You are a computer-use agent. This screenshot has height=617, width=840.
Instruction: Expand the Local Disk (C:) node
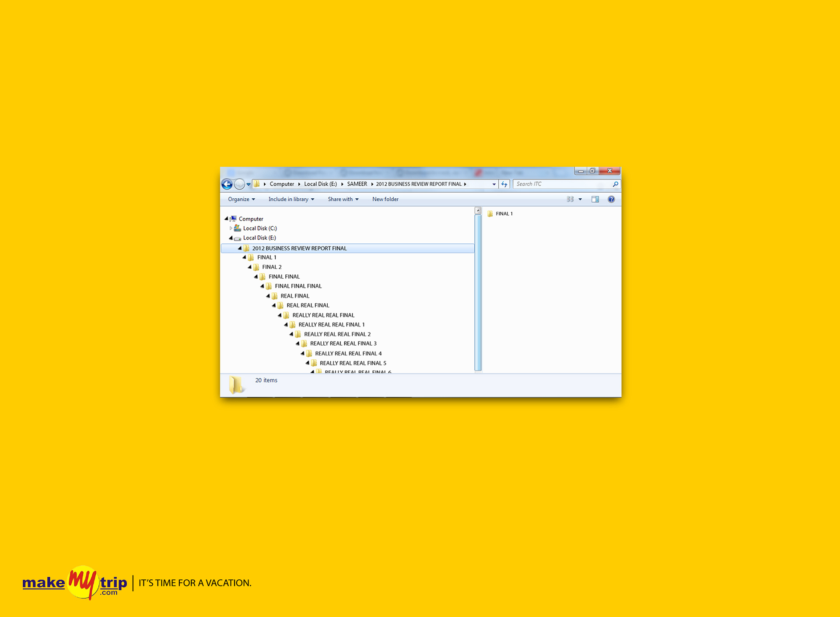tap(231, 228)
